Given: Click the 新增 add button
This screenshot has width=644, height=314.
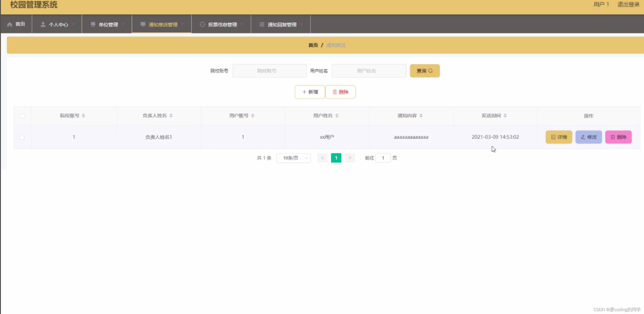Looking at the screenshot, I should coord(310,92).
